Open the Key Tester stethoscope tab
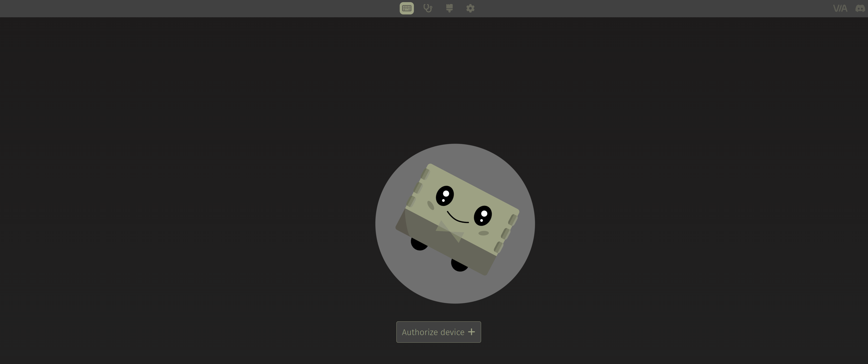Image resolution: width=868 pixels, height=364 pixels. tap(428, 8)
